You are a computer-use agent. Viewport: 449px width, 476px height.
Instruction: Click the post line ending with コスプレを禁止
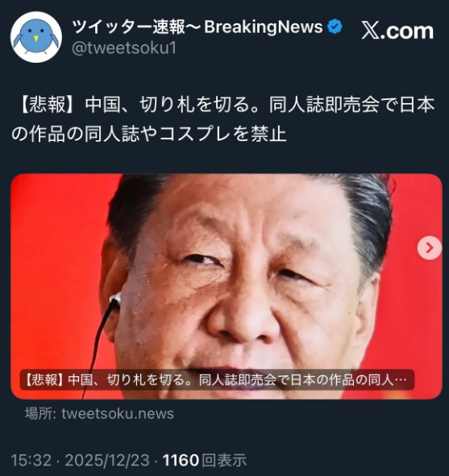[149, 134]
